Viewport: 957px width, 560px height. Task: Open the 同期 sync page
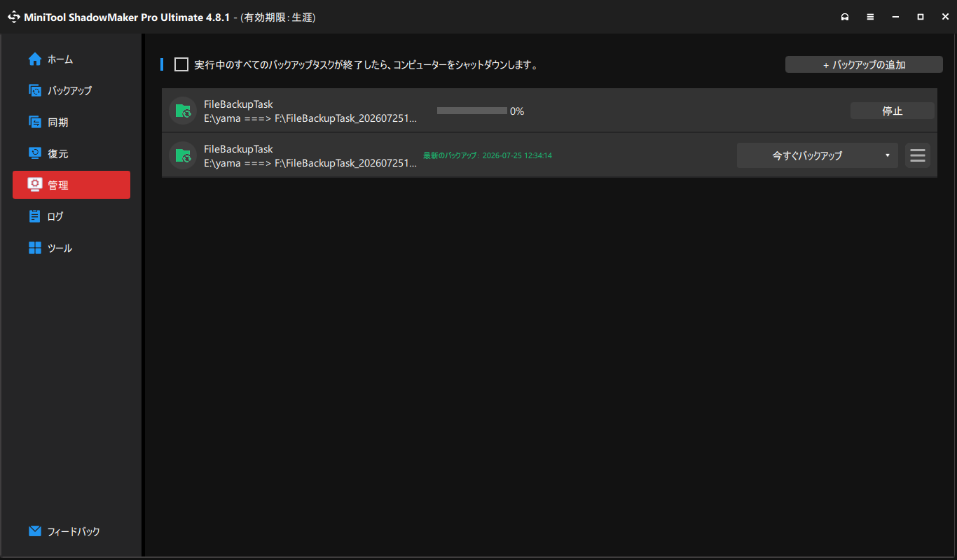pos(71,122)
